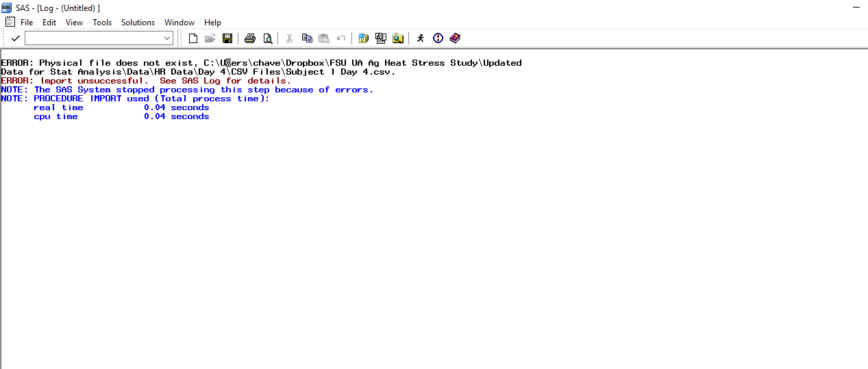Click 'ERROR: Import unsuccessful' log line
The height and width of the screenshot is (369, 868).
(146, 81)
